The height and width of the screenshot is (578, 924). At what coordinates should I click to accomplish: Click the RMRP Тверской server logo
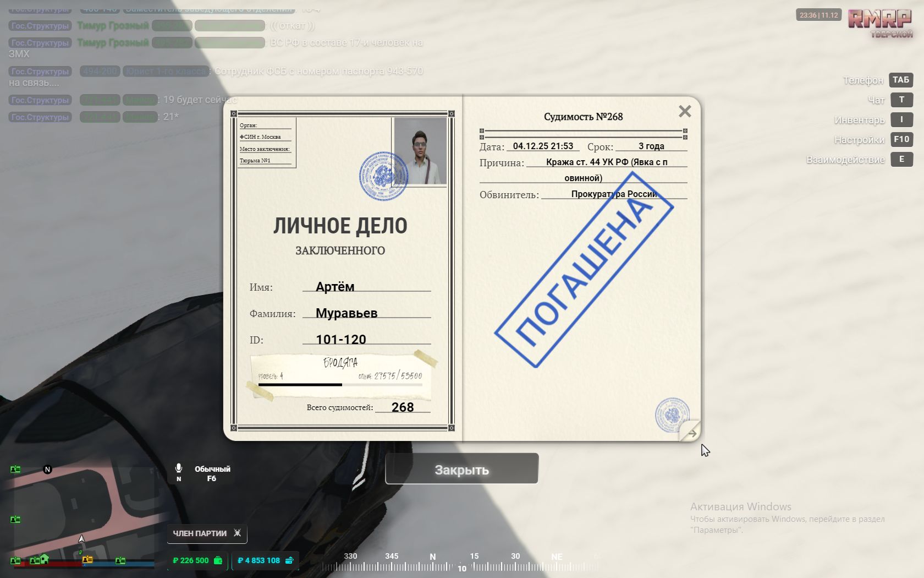(879, 23)
